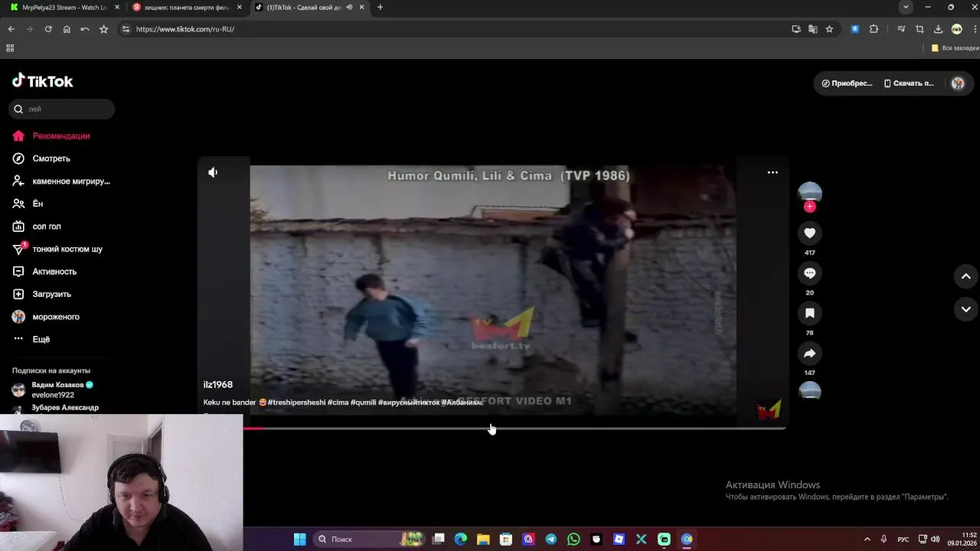Open the comments bubble showing 20
Image resolution: width=980 pixels, height=551 pixels.
click(809, 273)
